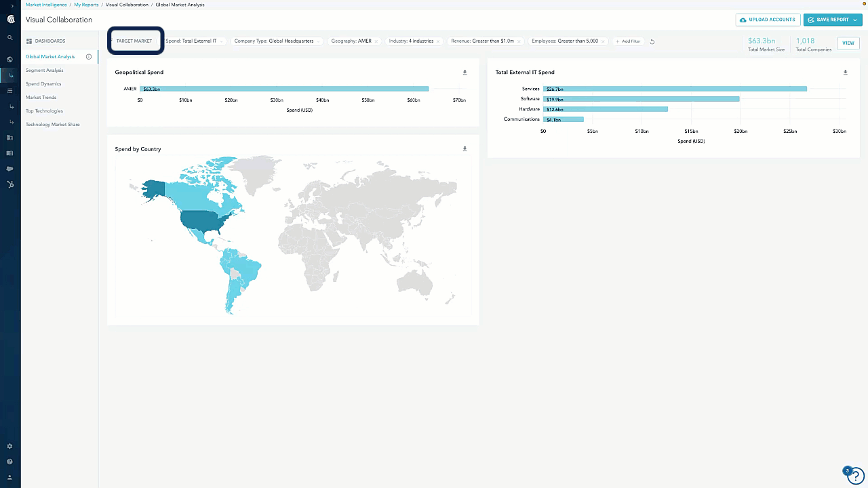The height and width of the screenshot is (488, 868).
Task: Open the user profile icon
Action: 10,478
